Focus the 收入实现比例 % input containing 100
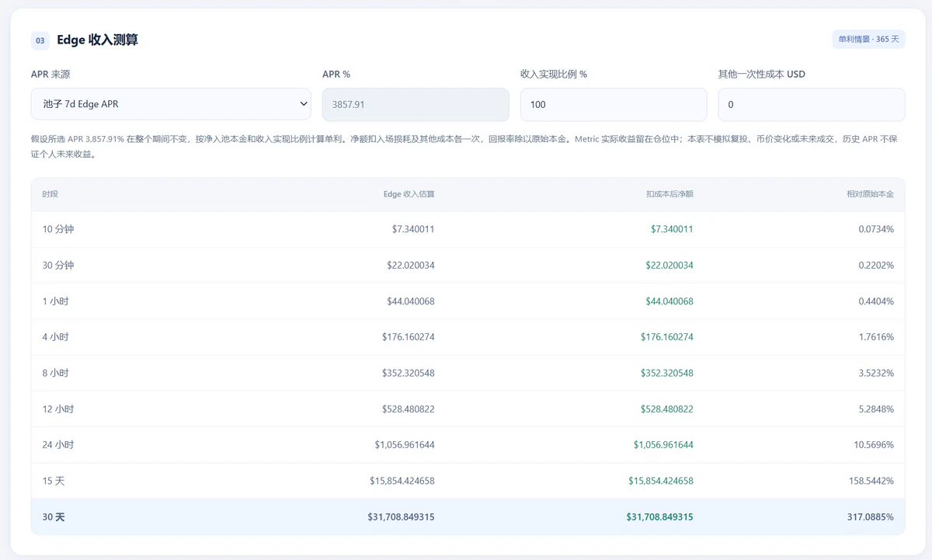 [614, 104]
